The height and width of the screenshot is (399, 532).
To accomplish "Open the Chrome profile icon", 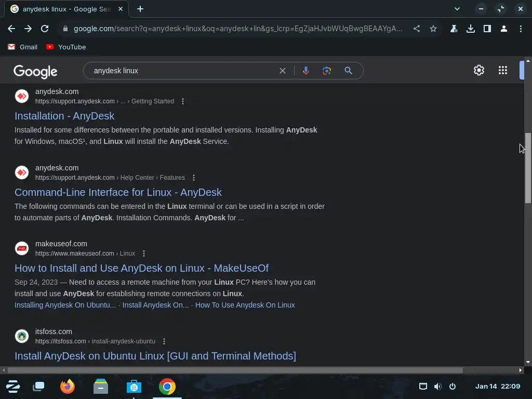I will (x=504, y=29).
